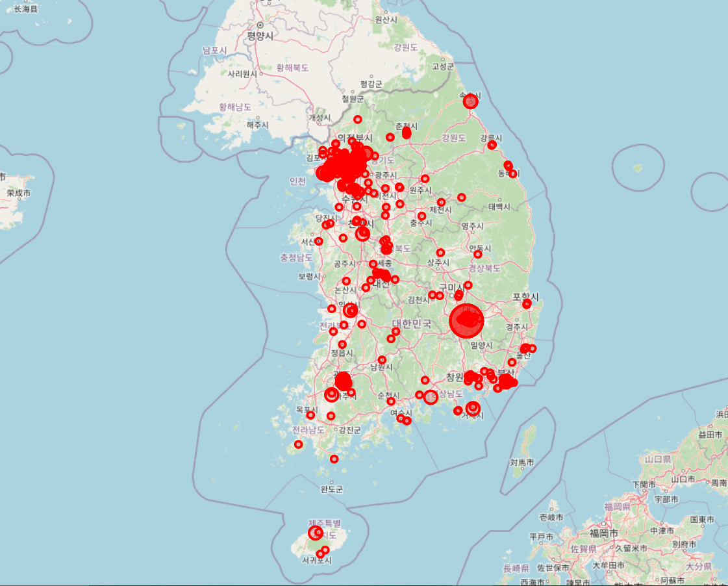Click the 영주시 label

pyautogui.click(x=472, y=226)
